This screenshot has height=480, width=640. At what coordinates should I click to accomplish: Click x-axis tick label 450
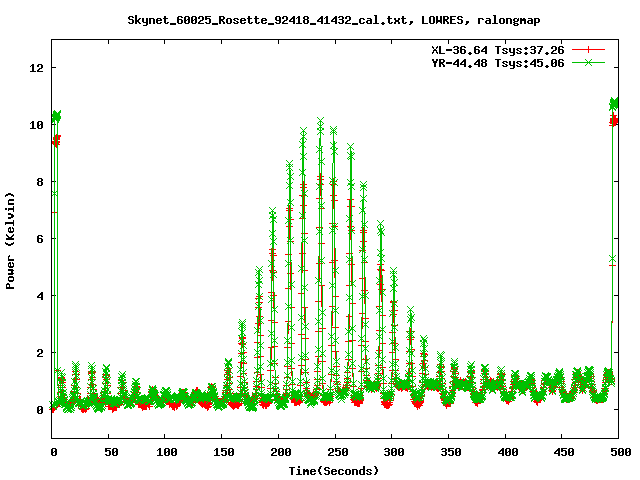564,452
